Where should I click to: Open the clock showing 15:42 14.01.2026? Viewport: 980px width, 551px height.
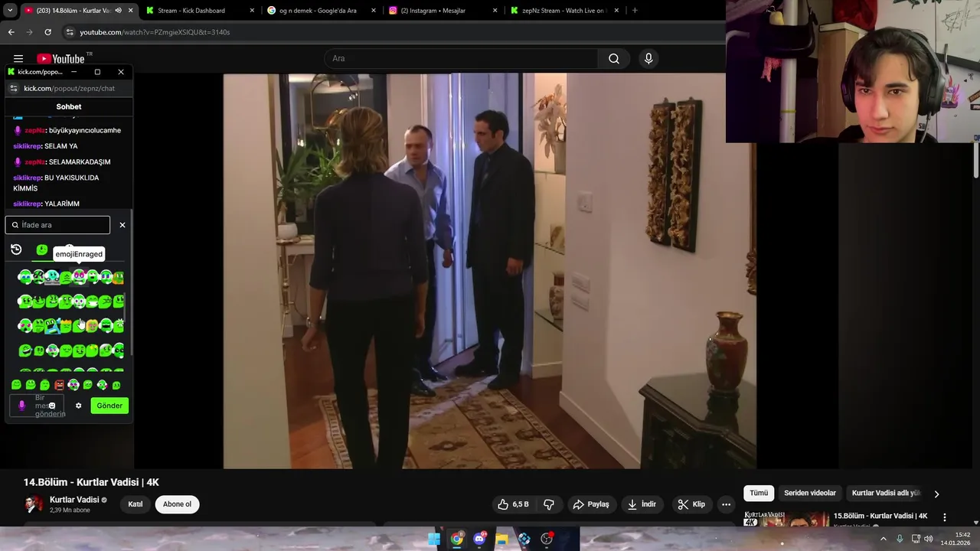(957, 540)
